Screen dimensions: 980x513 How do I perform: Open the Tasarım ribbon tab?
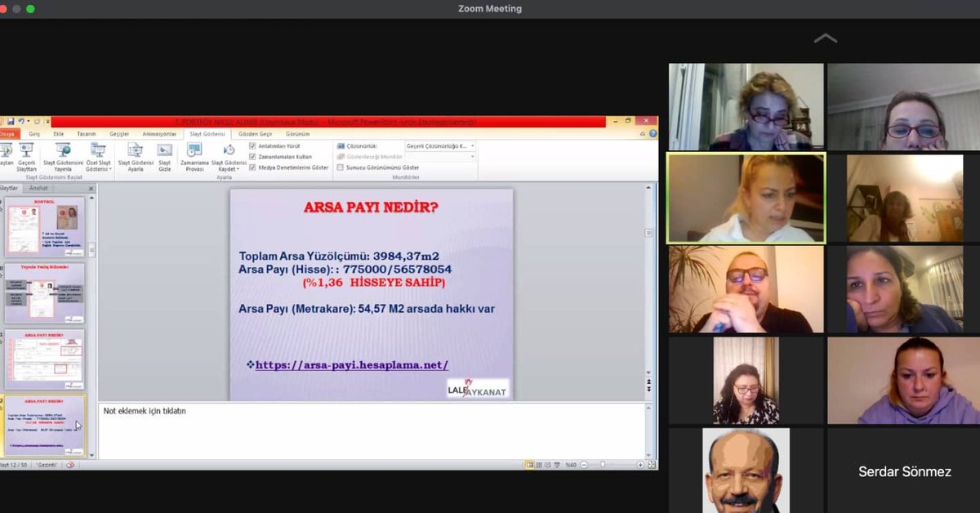[87, 134]
